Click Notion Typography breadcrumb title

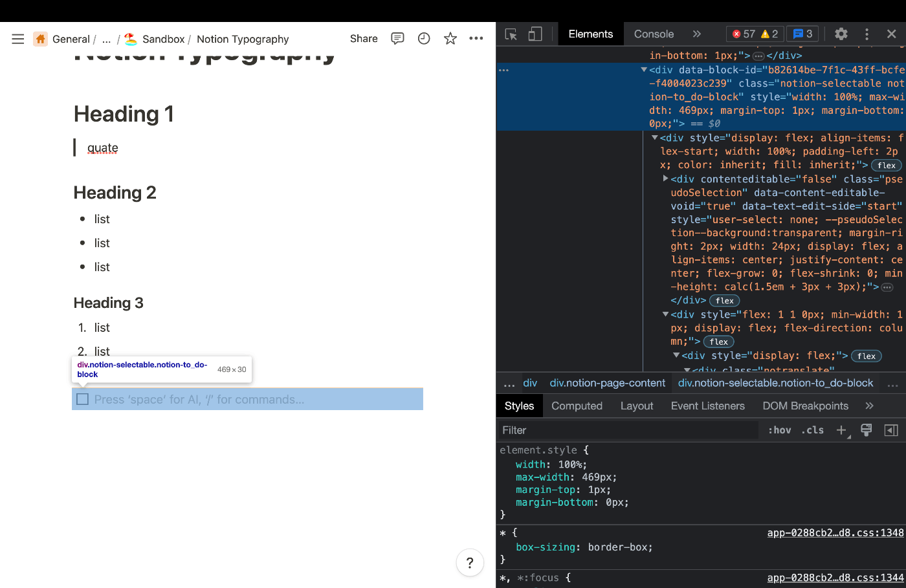point(243,39)
